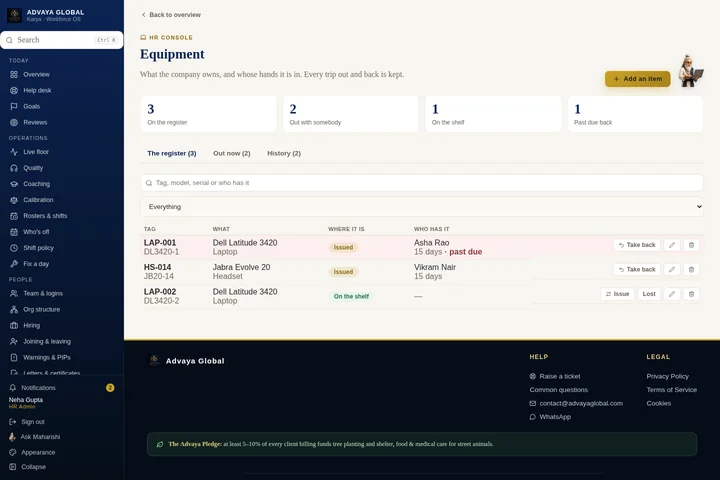The image size is (720, 480).
Task: Open Calibration in sidebar
Action: [x=38, y=200]
